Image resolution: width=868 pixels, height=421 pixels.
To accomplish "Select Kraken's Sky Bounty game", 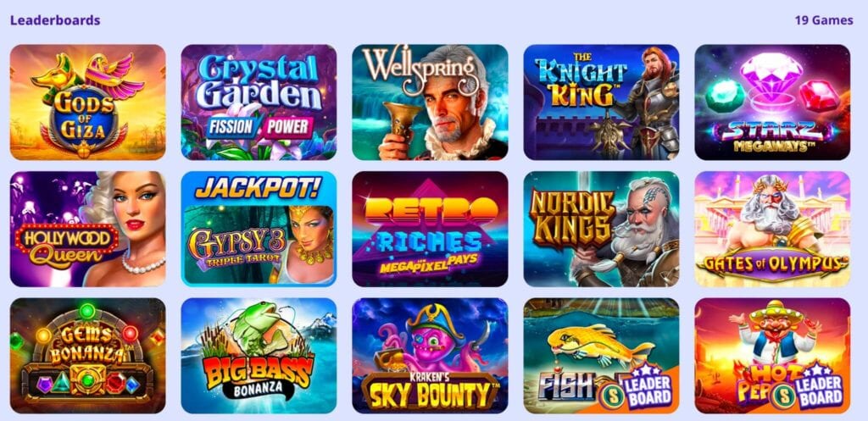I will click(430, 356).
